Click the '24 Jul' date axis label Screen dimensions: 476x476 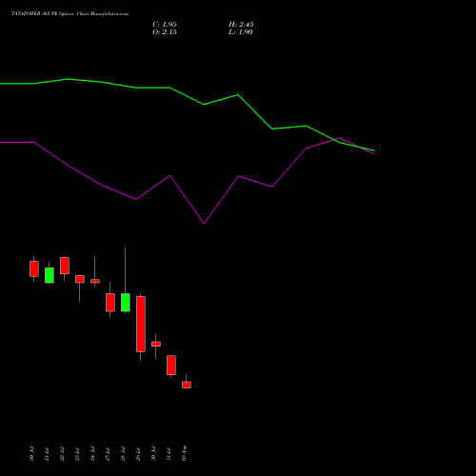(92, 454)
